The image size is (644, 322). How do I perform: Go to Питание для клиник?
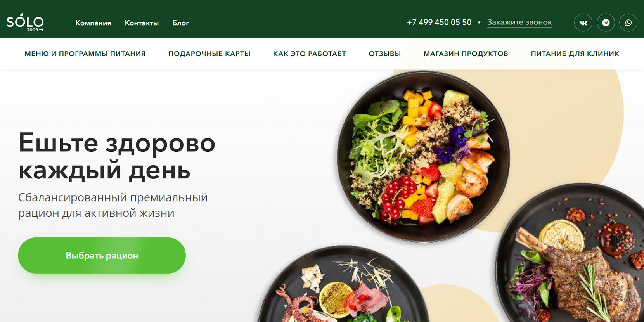(575, 54)
